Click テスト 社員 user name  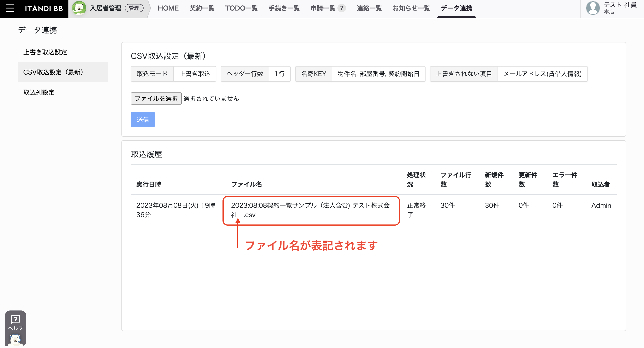pyautogui.click(x=620, y=5)
